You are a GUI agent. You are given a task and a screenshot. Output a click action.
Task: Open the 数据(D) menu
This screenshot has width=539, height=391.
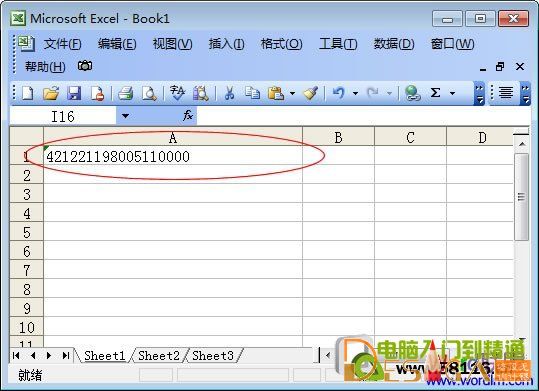click(x=394, y=44)
